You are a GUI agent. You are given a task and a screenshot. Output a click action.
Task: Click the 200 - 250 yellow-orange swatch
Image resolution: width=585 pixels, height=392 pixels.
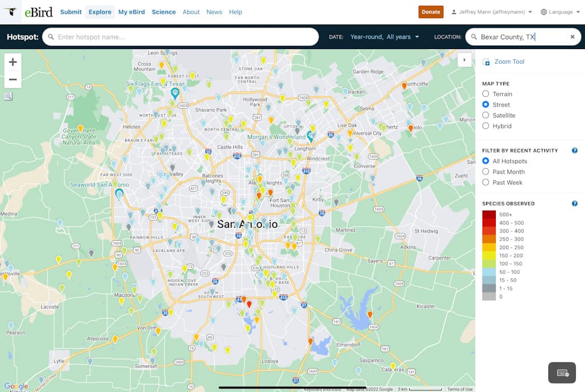pyautogui.click(x=489, y=248)
